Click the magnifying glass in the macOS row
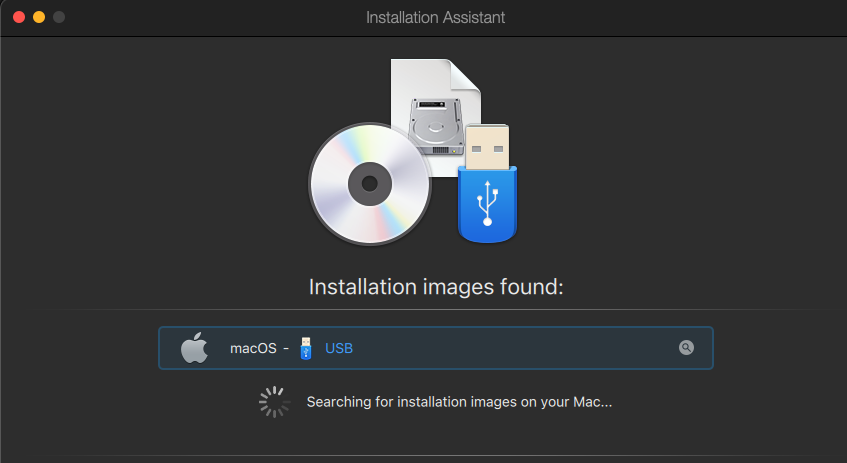The image size is (847, 463). pyautogui.click(x=686, y=348)
